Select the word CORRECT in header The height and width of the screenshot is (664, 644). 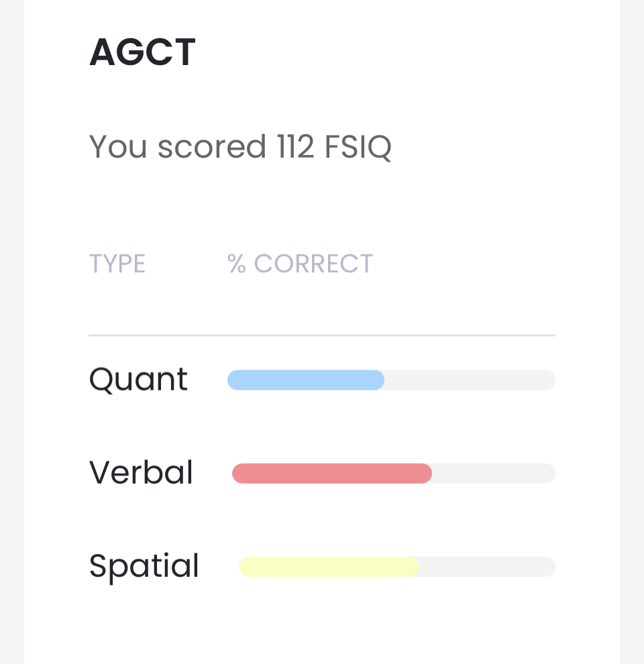tap(313, 264)
